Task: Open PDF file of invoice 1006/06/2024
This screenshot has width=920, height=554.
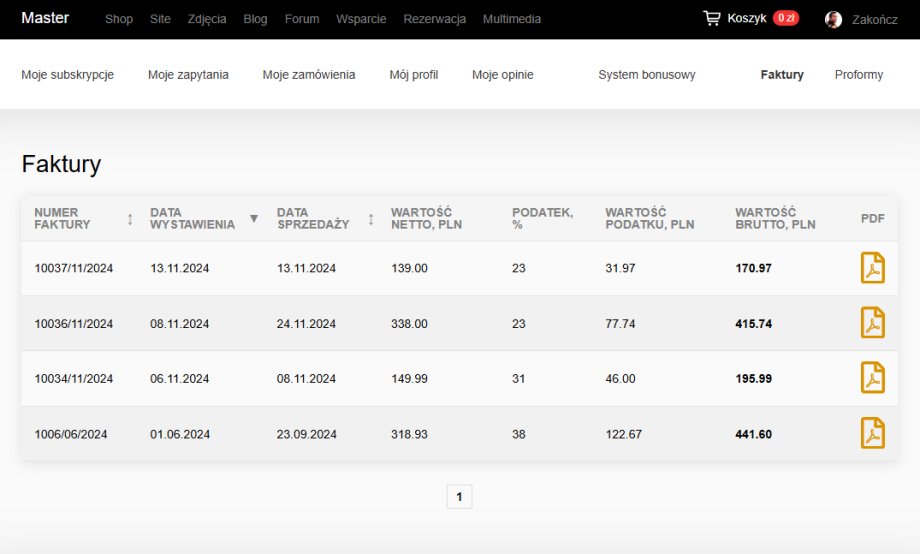Action: (872, 434)
